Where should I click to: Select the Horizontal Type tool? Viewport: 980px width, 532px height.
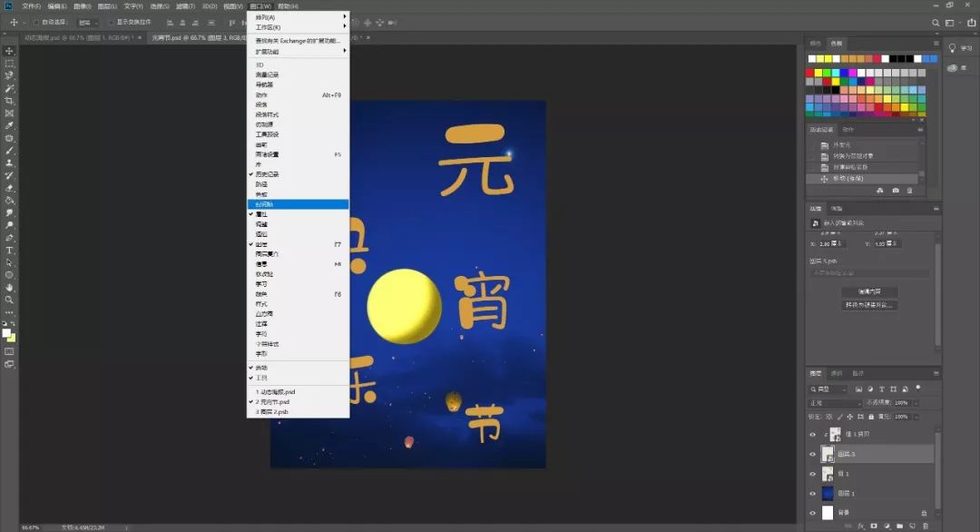[x=9, y=250]
